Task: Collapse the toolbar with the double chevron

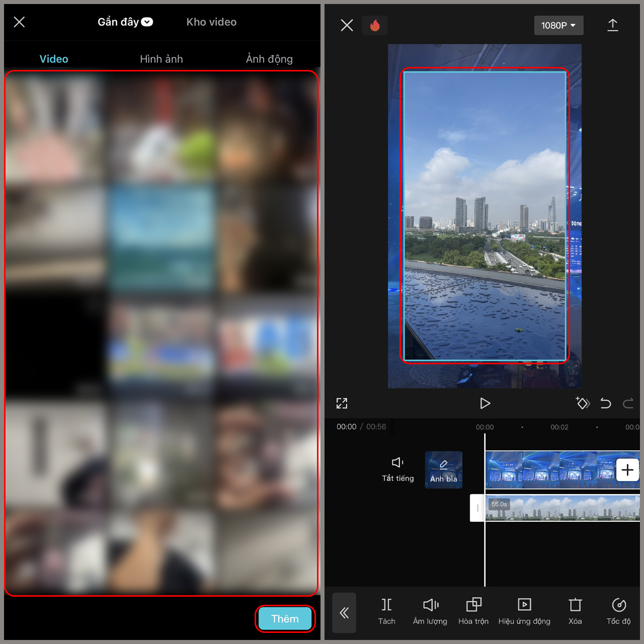Action: (344, 612)
